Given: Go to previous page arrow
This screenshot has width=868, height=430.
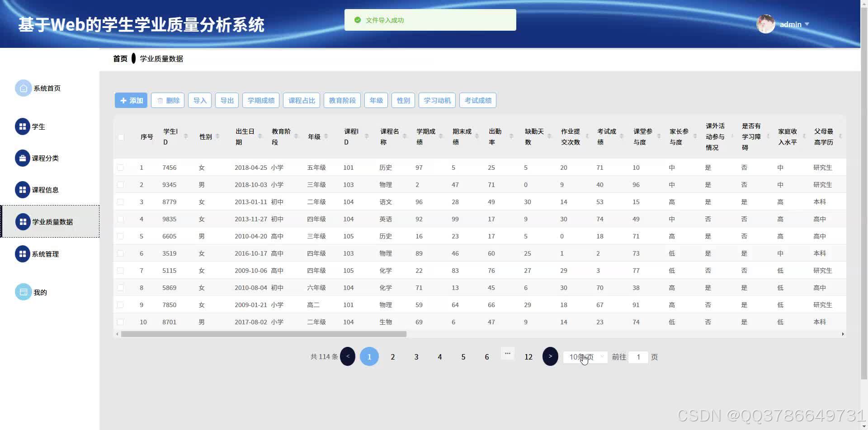Looking at the screenshot, I should (348, 356).
